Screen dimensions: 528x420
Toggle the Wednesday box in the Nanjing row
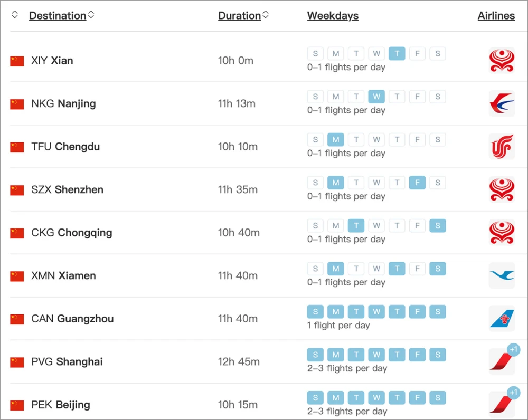376,97
